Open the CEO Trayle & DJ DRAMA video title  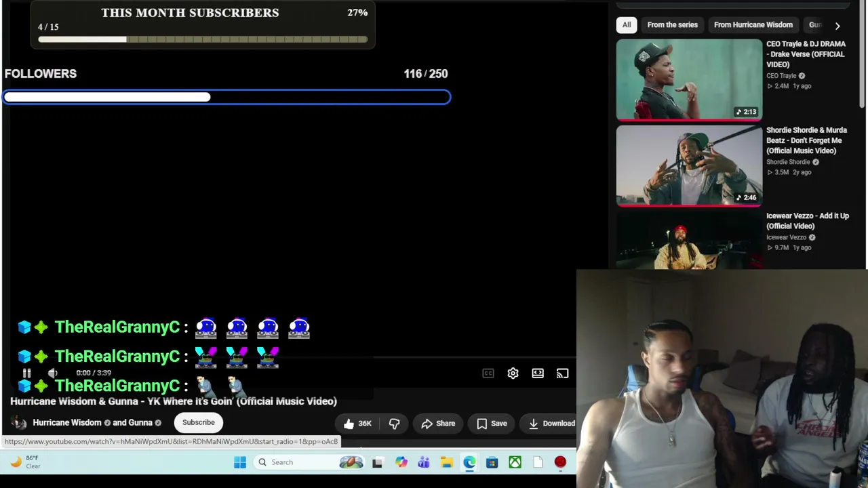click(806, 54)
